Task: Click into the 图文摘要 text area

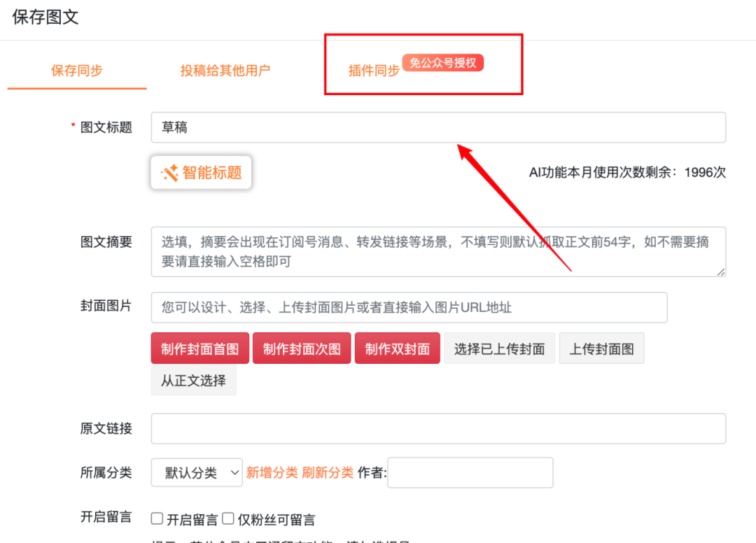Action: [x=438, y=251]
